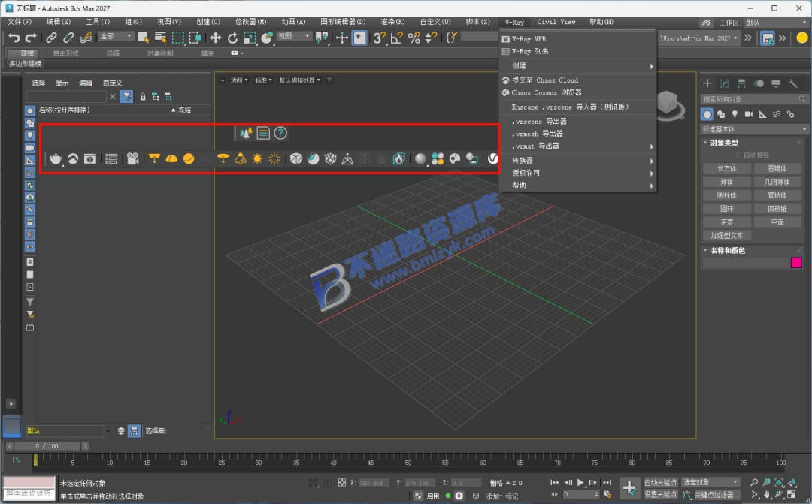Open the 视图 reference coordinate dropdown
The width and height of the screenshot is (812, 504).
coord(294,36)
